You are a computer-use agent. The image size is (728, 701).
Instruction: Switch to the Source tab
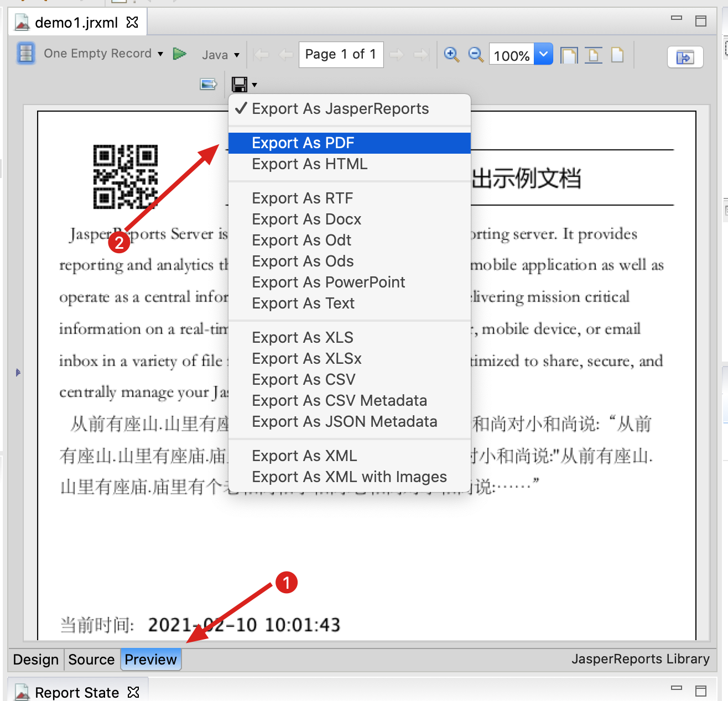91,660
